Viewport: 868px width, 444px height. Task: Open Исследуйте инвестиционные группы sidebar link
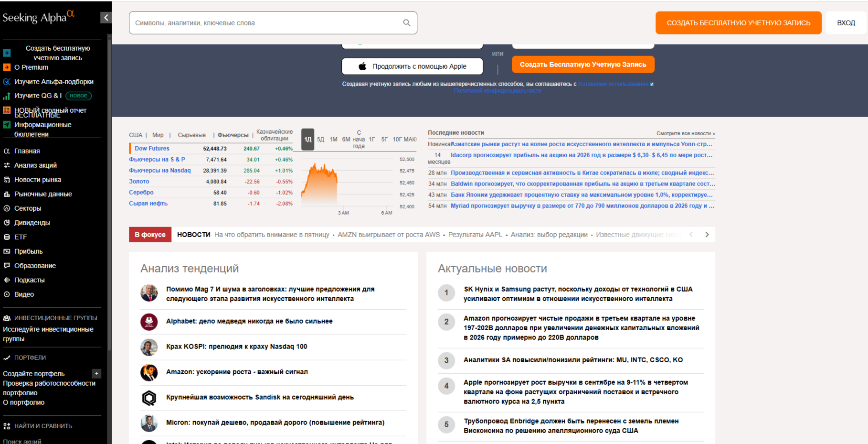[x=48, y=334]
